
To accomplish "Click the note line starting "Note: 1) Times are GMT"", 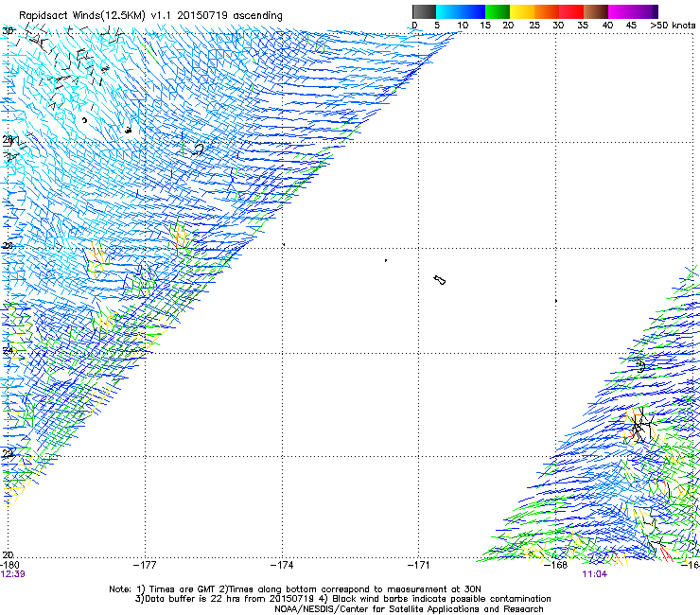I will tap(294, 589).
